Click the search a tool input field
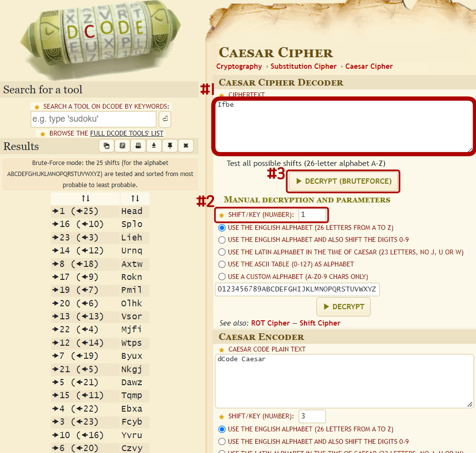476x453 pixels. pos(93,119)
